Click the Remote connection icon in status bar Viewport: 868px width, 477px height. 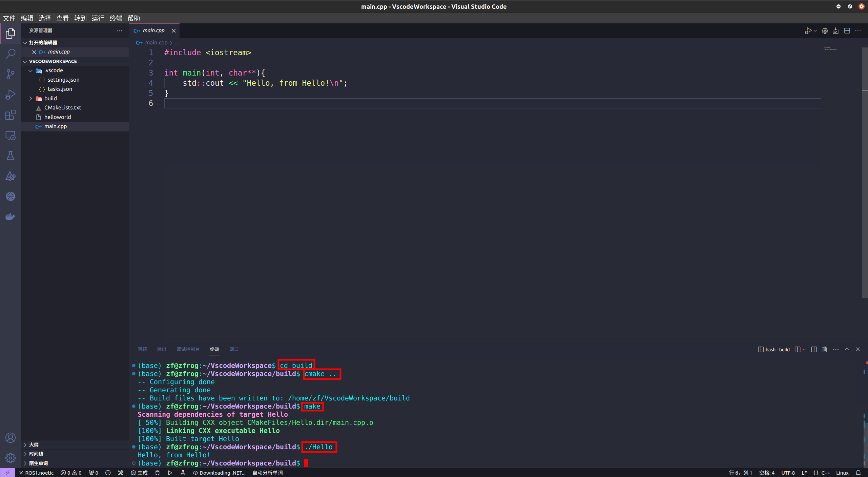7,472
